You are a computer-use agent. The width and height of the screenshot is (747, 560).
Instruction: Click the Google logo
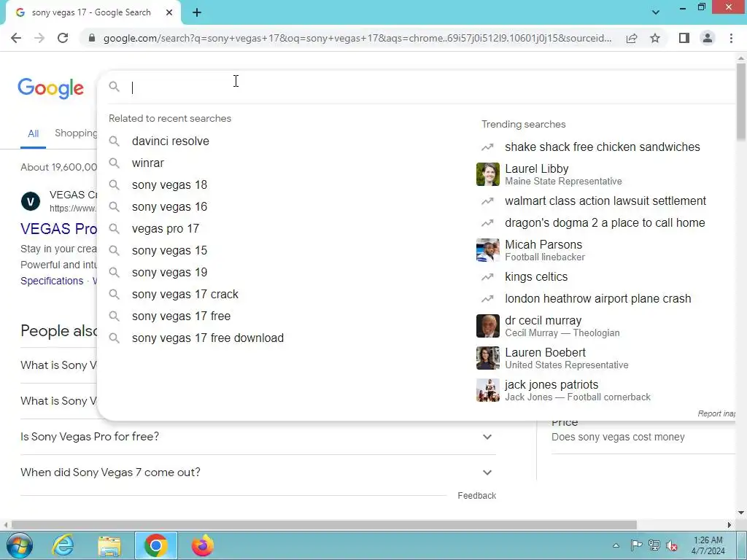point(51,88)
